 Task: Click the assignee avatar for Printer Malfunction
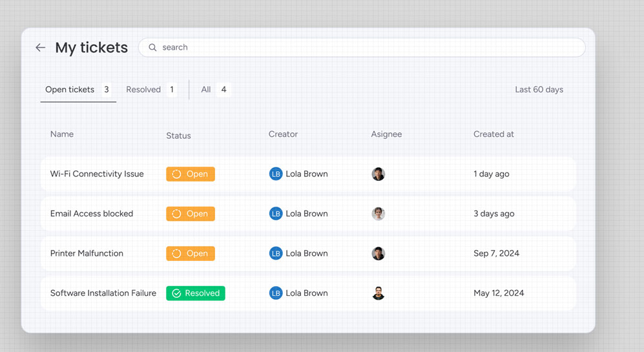(x=379, y=254)
